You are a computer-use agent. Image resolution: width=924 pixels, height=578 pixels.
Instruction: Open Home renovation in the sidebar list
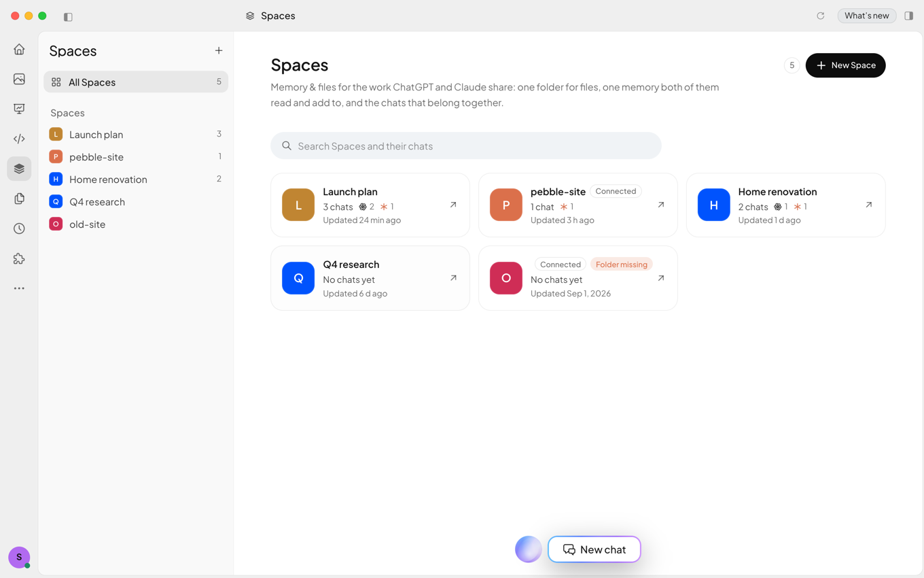point(136,179)
